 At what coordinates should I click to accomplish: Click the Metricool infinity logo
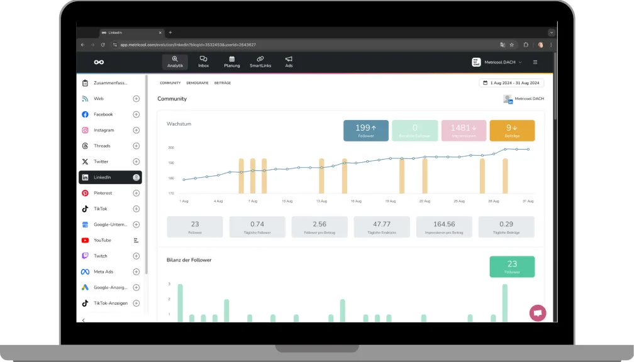tap(99, 62)
